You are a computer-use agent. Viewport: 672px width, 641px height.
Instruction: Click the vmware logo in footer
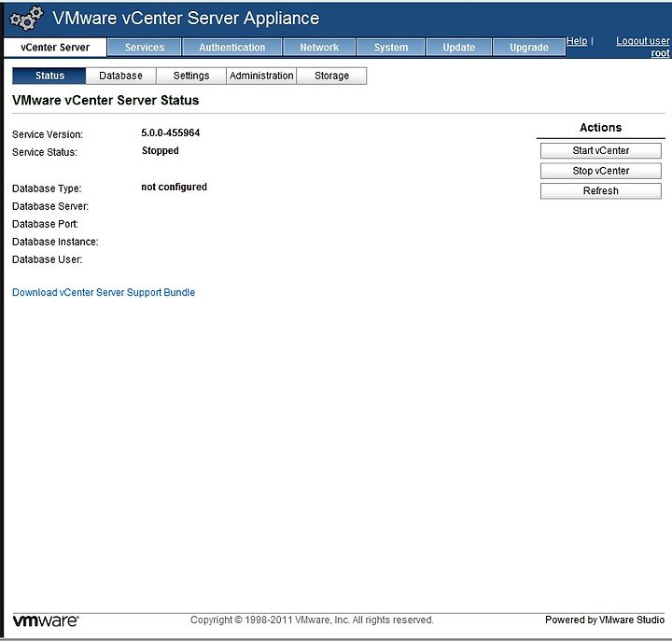pyautogui.click(x=46, y=620)
